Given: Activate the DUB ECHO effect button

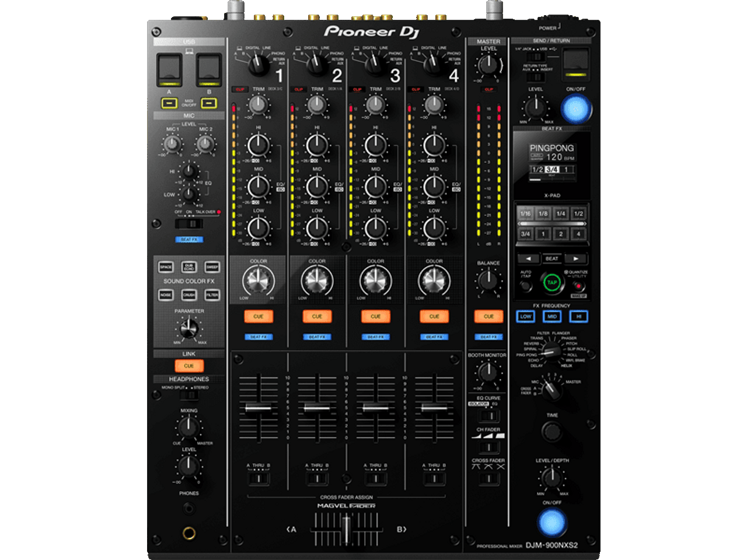Looking at the screenshot, I should (189, 267).
